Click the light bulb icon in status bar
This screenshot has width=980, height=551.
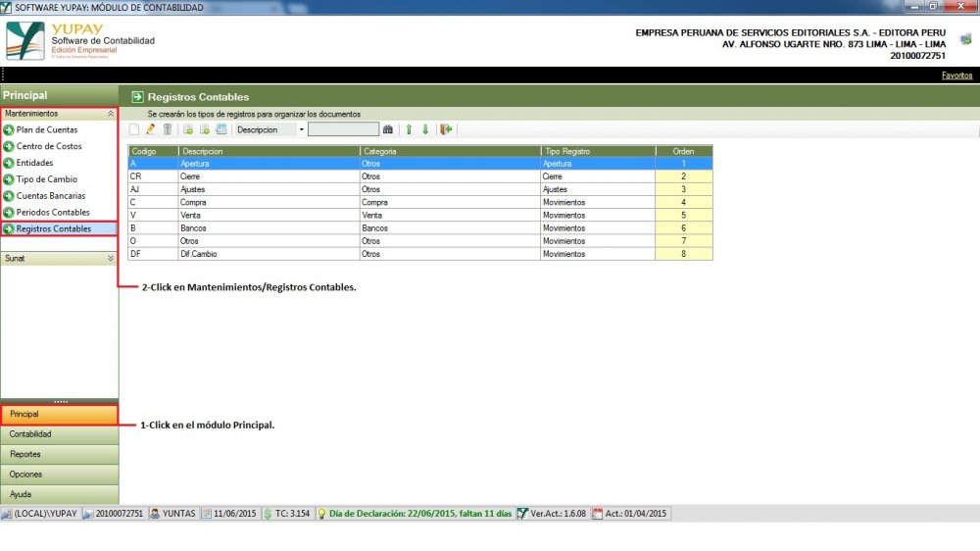pos(321,514)
